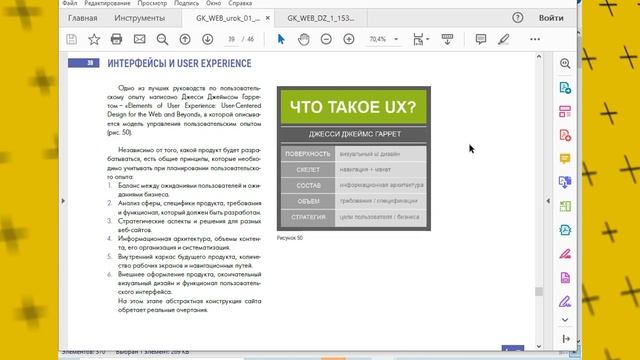Screen dimensions: 640x360
Task: Open the fit page options icon
Action: point(419,39)
